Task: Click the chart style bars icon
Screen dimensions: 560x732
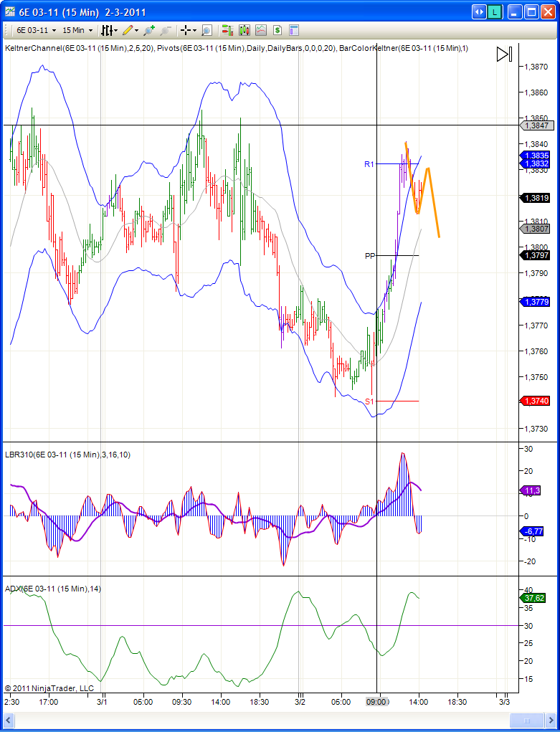Action: pos(107,30)
